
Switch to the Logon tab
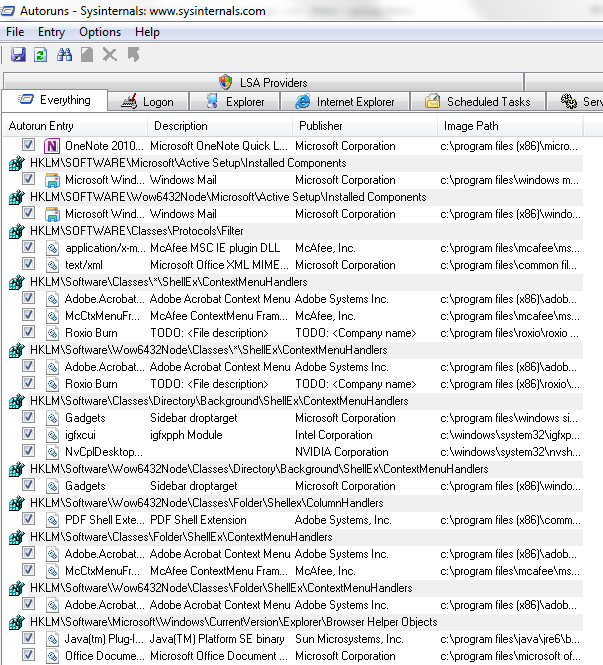click(x=148, y=102)
